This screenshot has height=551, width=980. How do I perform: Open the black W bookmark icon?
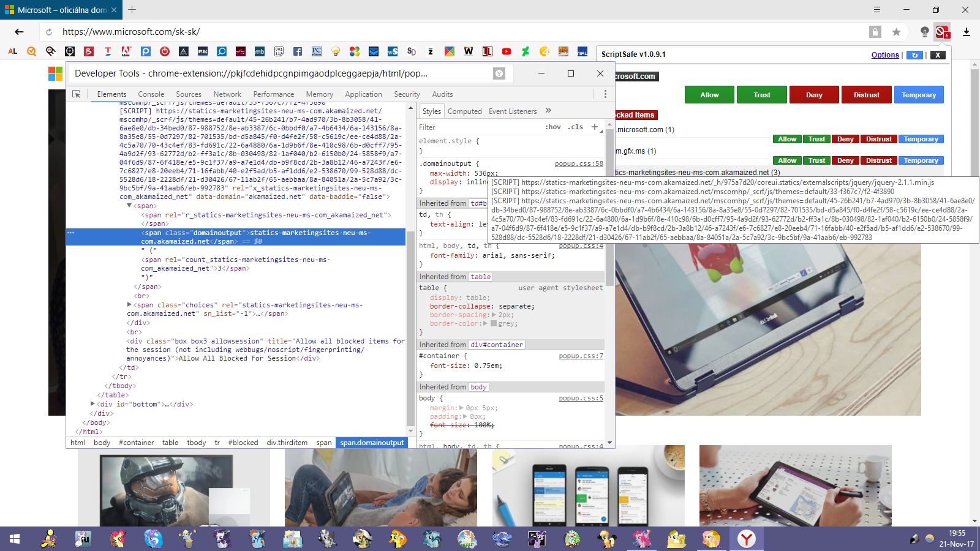(x=469, y=51)
